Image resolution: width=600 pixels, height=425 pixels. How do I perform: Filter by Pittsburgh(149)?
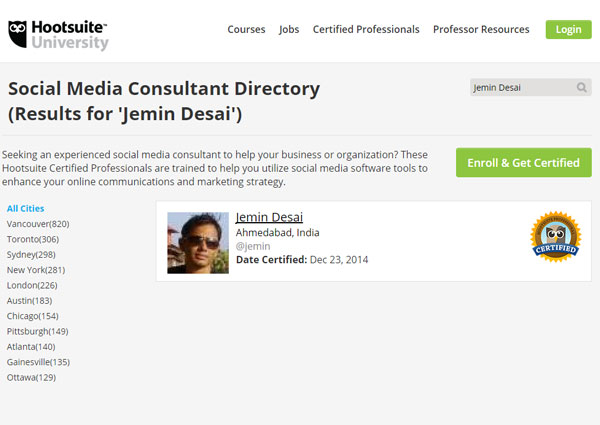click(x=38, y=331)
